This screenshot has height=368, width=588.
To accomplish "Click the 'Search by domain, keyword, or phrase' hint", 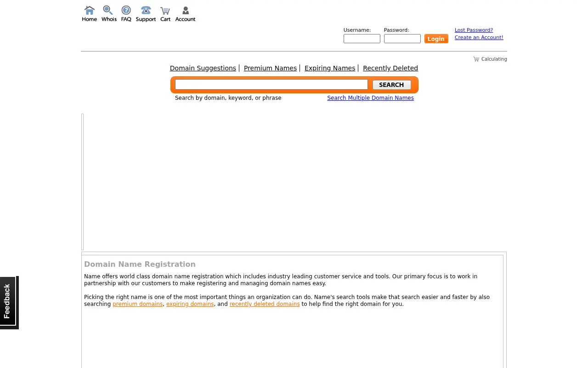I will point(228,98).
